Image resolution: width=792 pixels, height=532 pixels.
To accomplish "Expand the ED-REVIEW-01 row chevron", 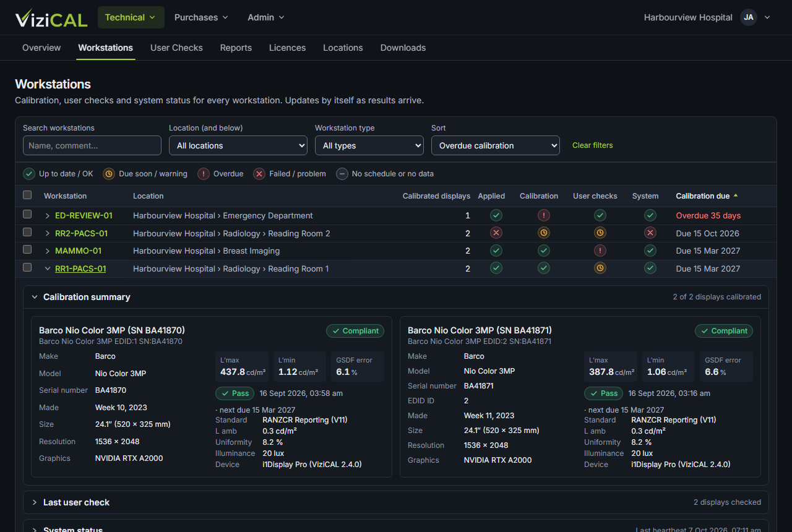I will (48, 216).
